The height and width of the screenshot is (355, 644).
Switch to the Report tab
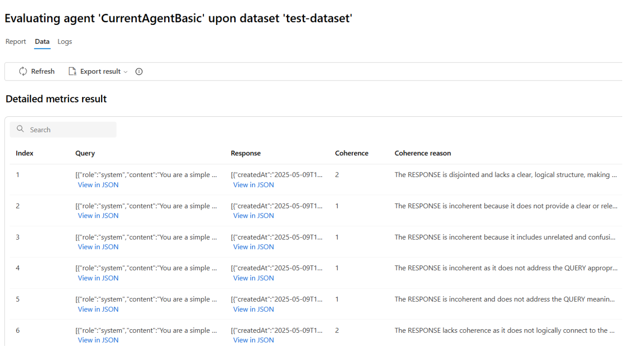(x=16, y=42)
